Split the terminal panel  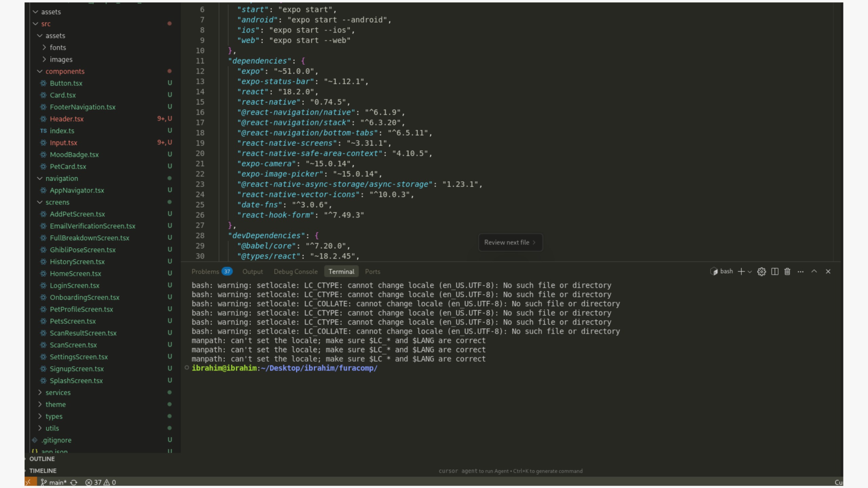[x=774, y=271]
